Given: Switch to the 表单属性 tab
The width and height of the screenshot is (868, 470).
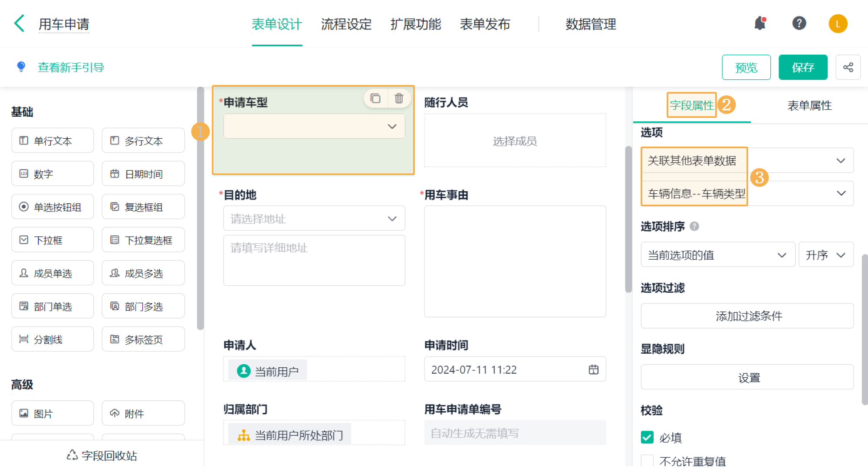Looking at the screenshot, I should click(809, 105).
